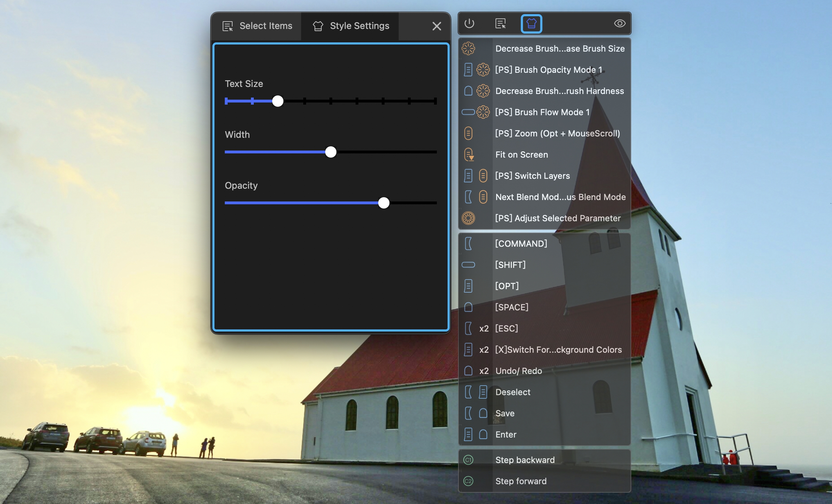Select '[PS] Switch Layers' entry

(x=545, y=176)
